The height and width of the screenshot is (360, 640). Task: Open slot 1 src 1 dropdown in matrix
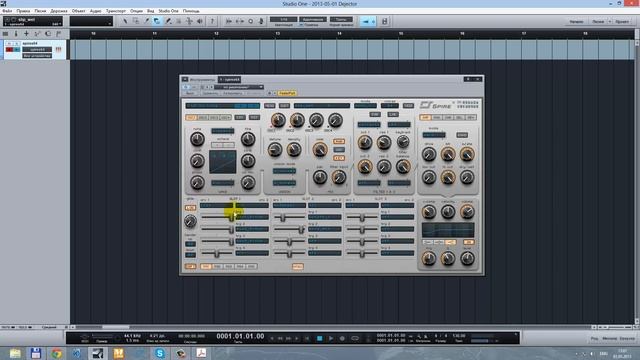(x=216, y=205)
